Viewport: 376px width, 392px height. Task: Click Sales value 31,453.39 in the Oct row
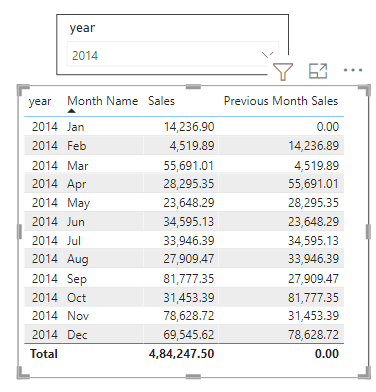(x=189, y=298)
